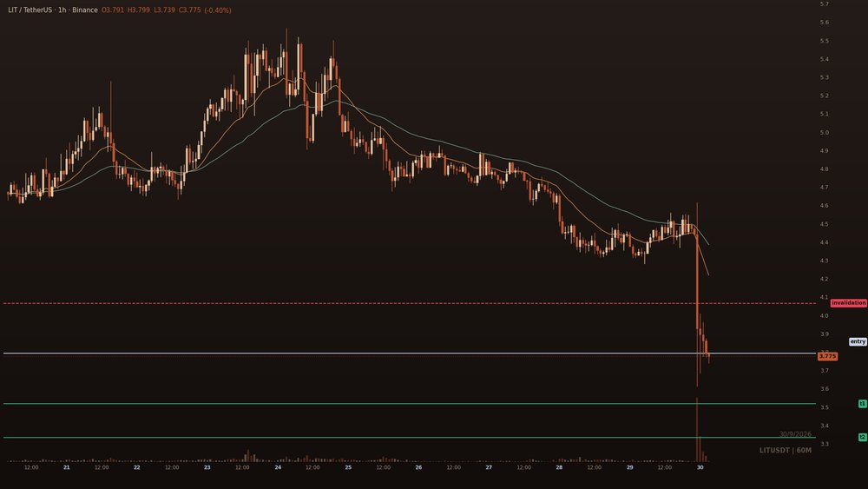The height and width of the screenshot is (489, 868).
Task: Select the lower green t2 target line
Action: click(x=410, y=438)
